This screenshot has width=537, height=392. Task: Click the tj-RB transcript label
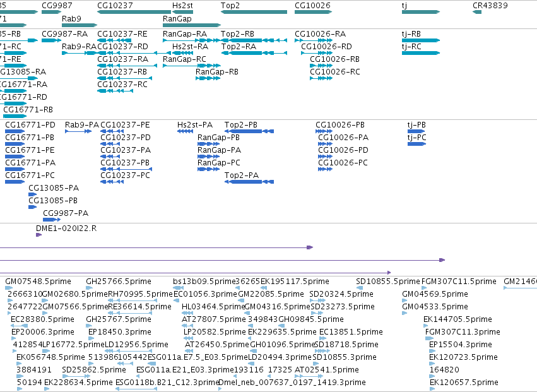pyautogui.click(x=411, y=34)
